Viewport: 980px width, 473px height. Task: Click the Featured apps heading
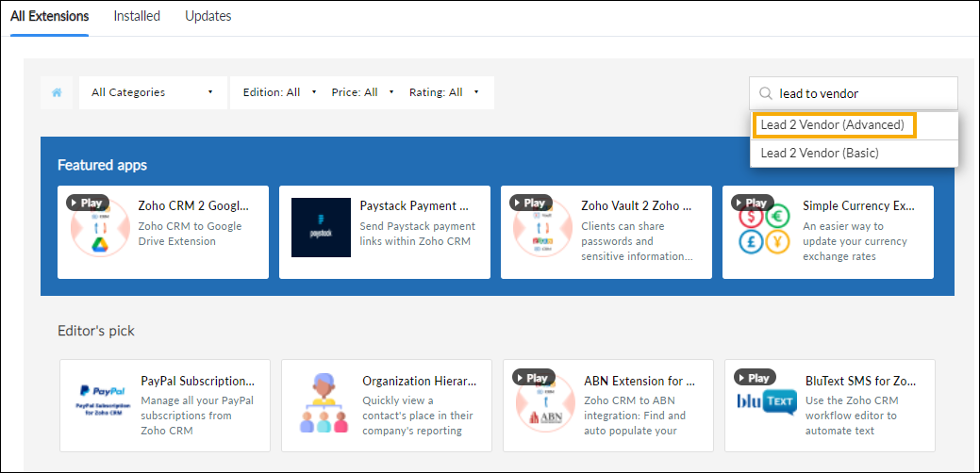[x=103, y=166]
